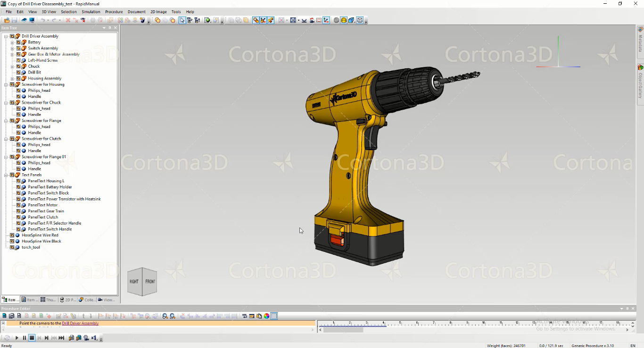This screenshot has height=348, width=644.
Task: Click the RIGHT face of navigation cube
Action: [134, 282]
